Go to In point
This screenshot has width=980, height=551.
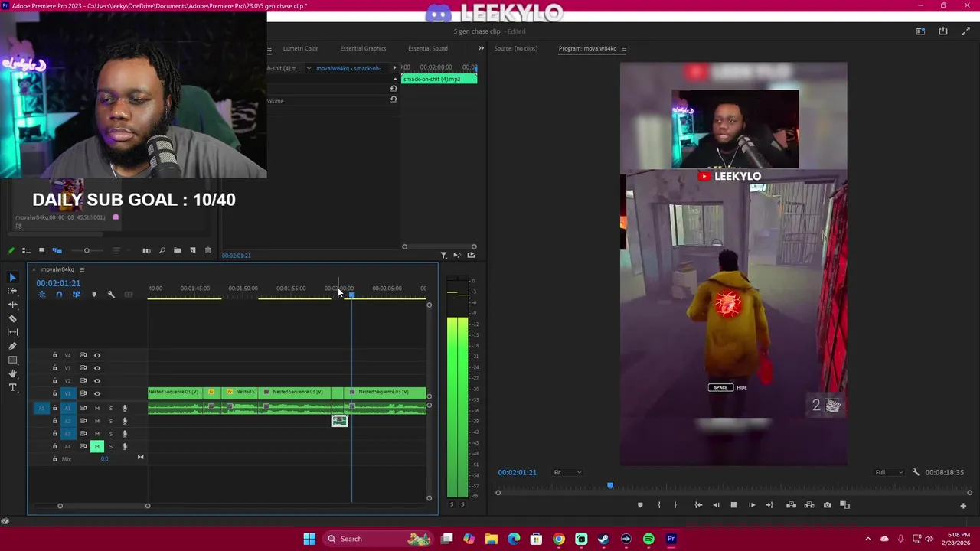coord(698,505)
